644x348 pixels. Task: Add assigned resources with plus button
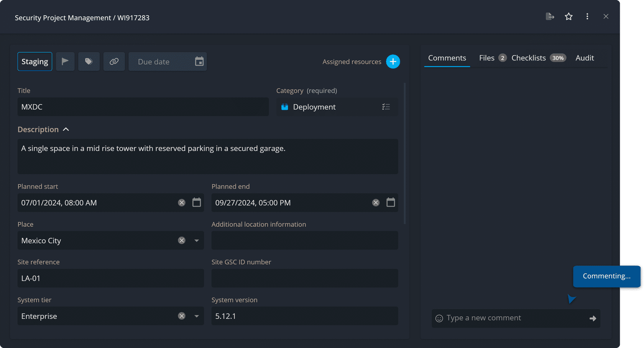(393, 61)
